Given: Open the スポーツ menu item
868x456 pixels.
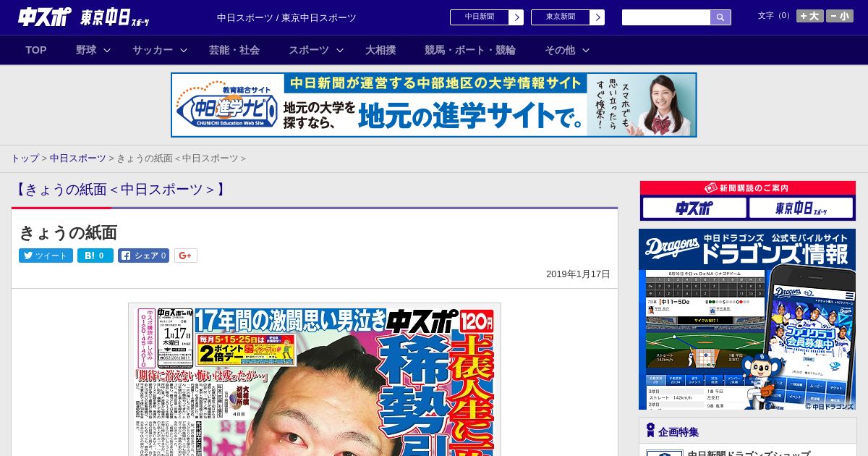Looking at the screenshot, I should click(309, 50).
